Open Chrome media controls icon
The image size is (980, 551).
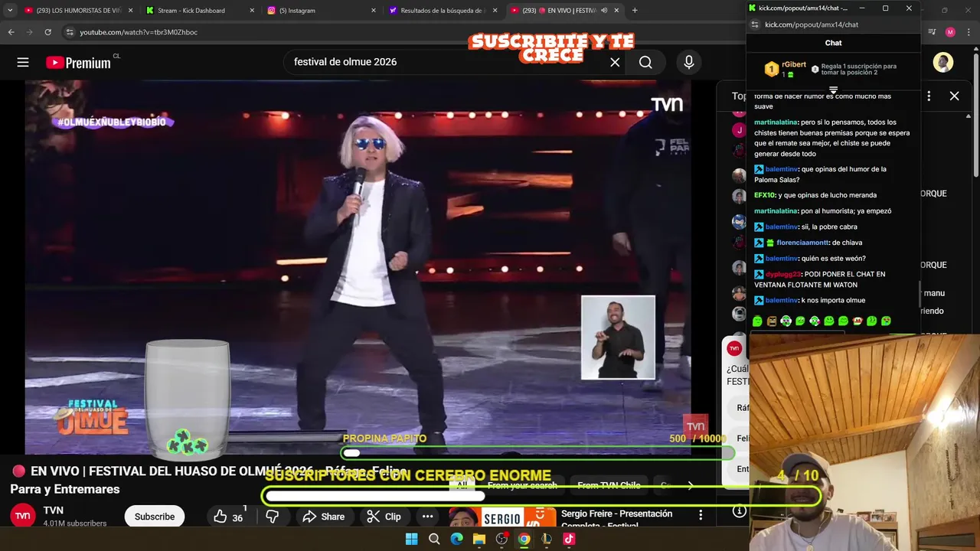coord(932,32)
